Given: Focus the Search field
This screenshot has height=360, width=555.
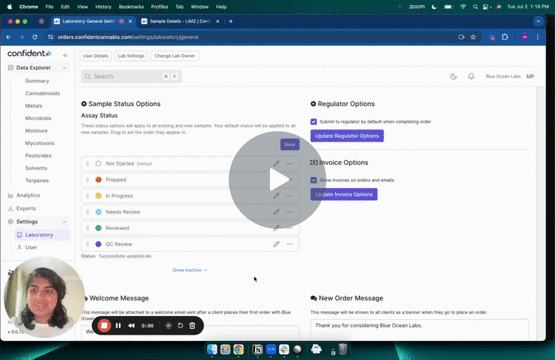Looking at the screenshot, I should click(x=131, y=76).
